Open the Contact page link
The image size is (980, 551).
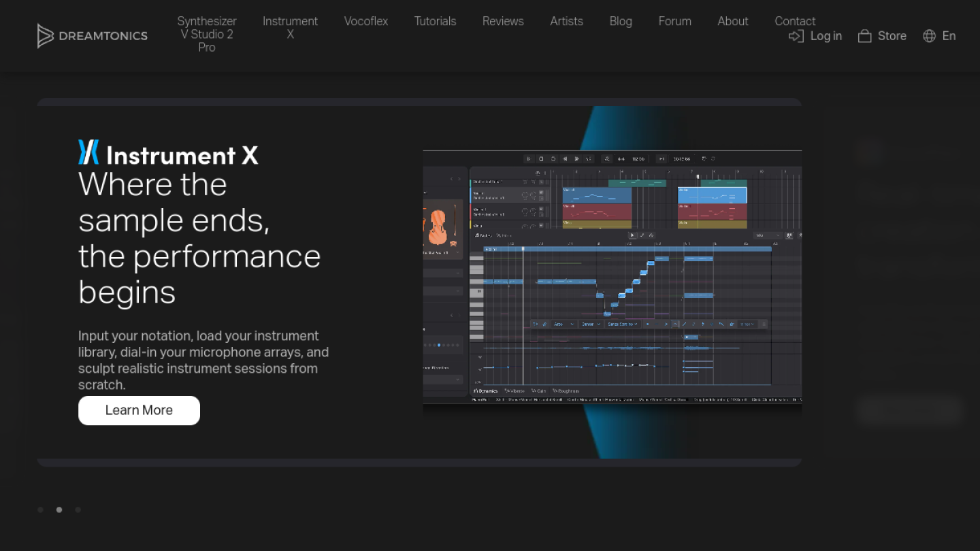795,21
